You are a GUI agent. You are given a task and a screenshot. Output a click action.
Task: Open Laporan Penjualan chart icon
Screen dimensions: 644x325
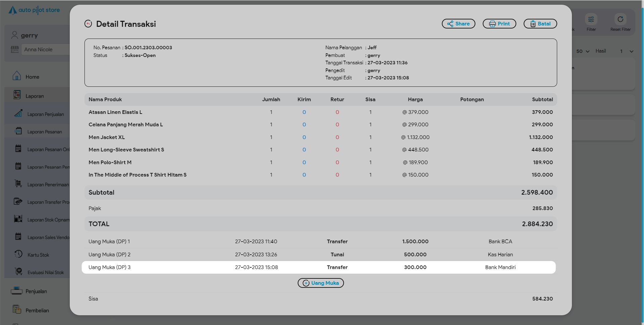coord(18,114)
